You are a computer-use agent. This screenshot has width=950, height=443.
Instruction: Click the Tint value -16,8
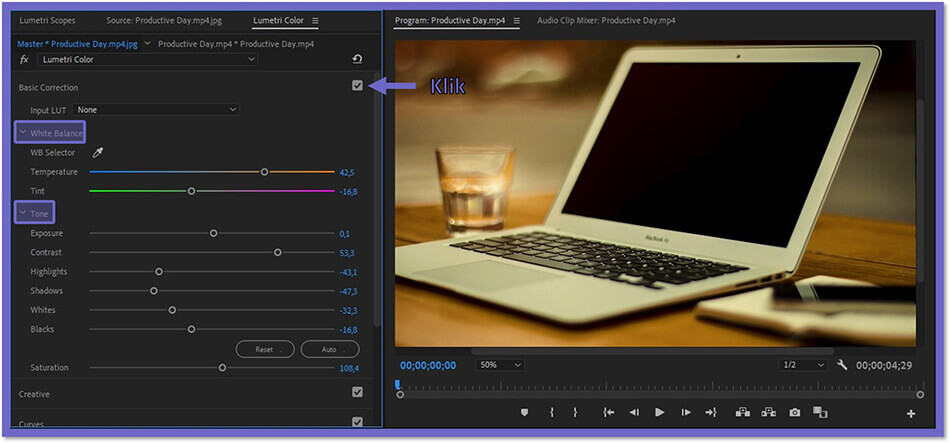click(x=348, y=192)
